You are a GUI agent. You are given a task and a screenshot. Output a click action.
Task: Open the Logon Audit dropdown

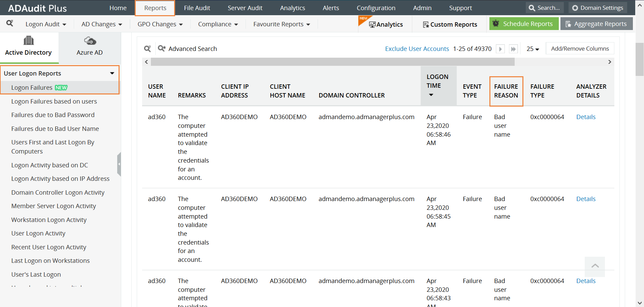tap(46, 24)
